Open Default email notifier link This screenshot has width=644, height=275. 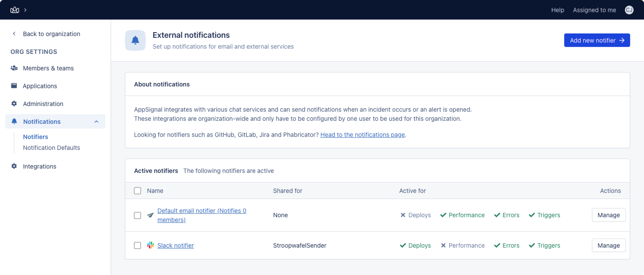point(202,215)
